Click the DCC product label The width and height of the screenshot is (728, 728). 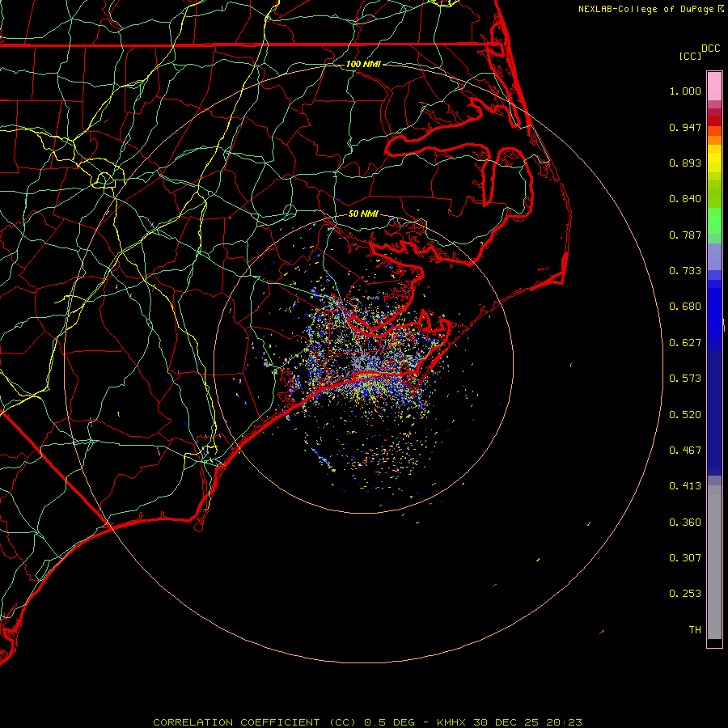[x=711, y=49]
